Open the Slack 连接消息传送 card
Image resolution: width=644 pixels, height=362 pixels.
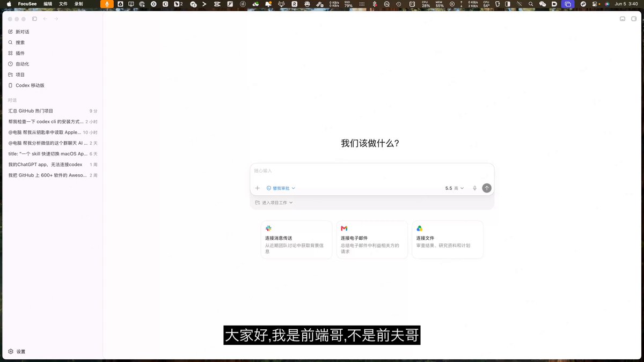[x=297, y=240]
